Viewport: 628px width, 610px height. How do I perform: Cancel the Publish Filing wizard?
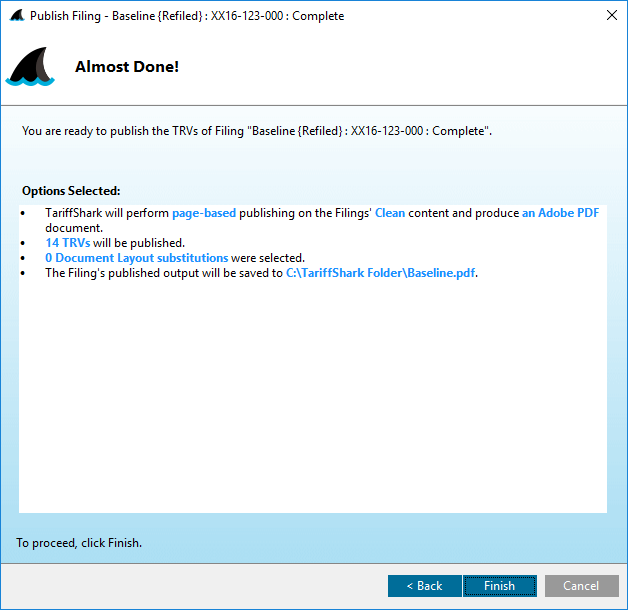[582, 586]
